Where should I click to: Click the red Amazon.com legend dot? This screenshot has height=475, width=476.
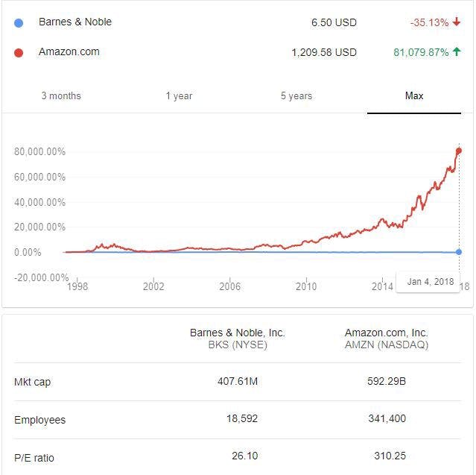[x=19, y=52]
